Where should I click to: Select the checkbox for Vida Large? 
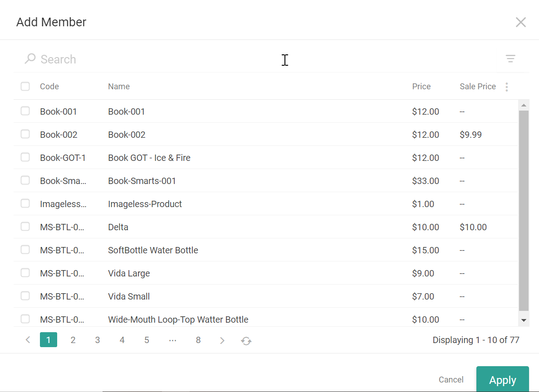(x=25, y=272)
